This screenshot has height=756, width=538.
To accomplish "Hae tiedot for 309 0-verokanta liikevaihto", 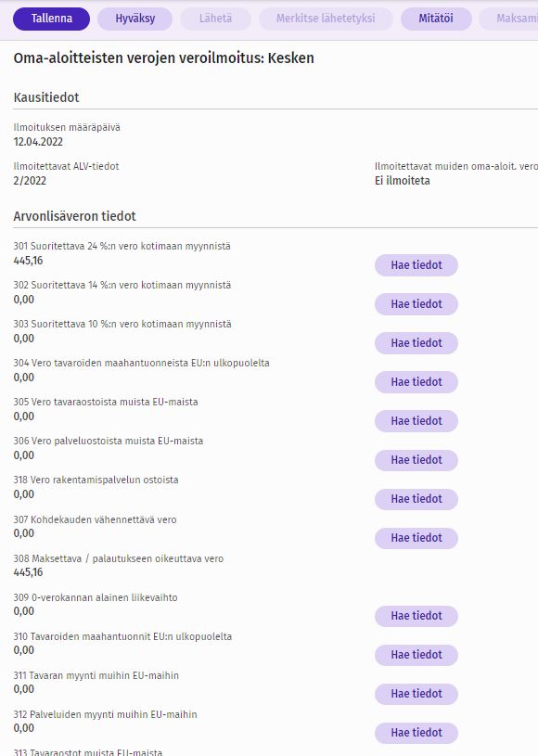I will coord(416,616).
